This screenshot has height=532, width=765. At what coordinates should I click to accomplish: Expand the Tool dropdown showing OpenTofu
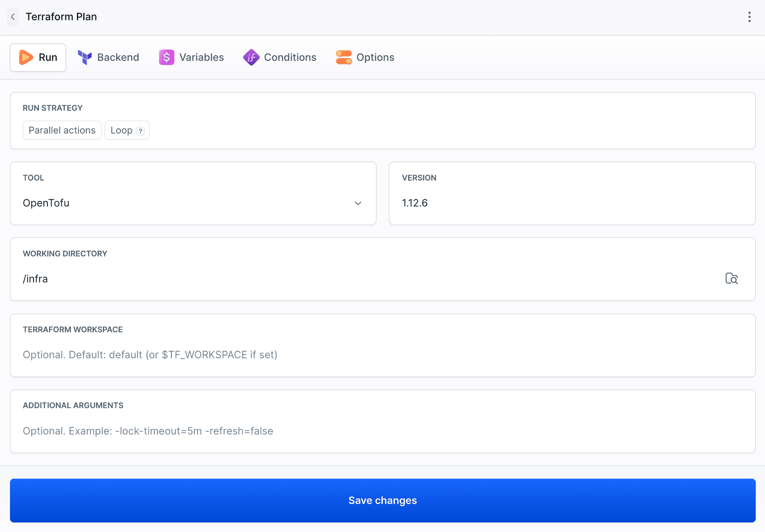point(193,203)
